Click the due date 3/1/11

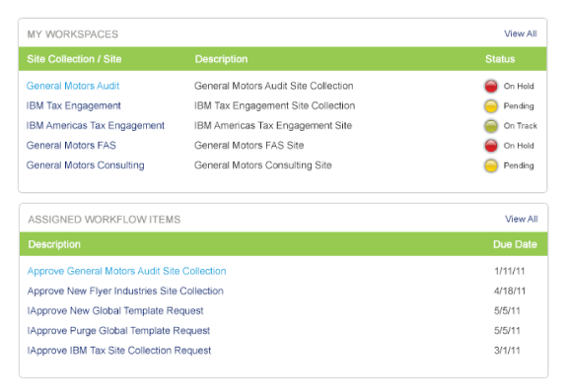(x=507, y=351)
